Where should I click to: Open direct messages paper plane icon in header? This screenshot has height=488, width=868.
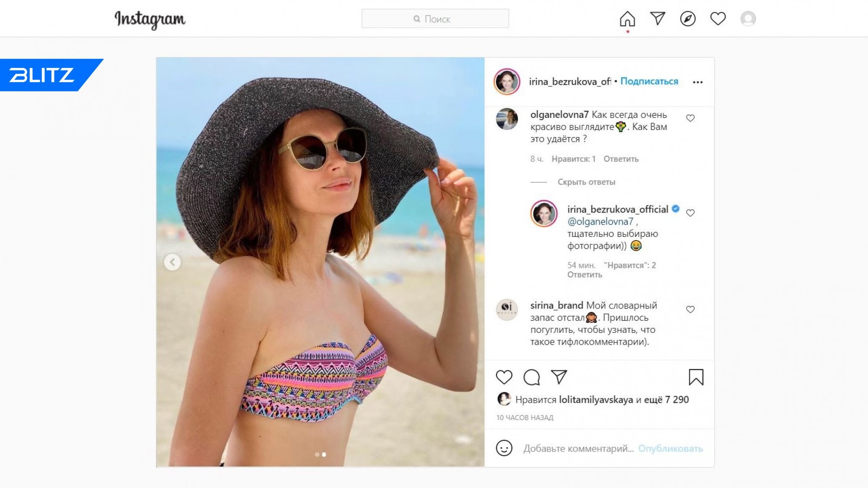(657, 19)
